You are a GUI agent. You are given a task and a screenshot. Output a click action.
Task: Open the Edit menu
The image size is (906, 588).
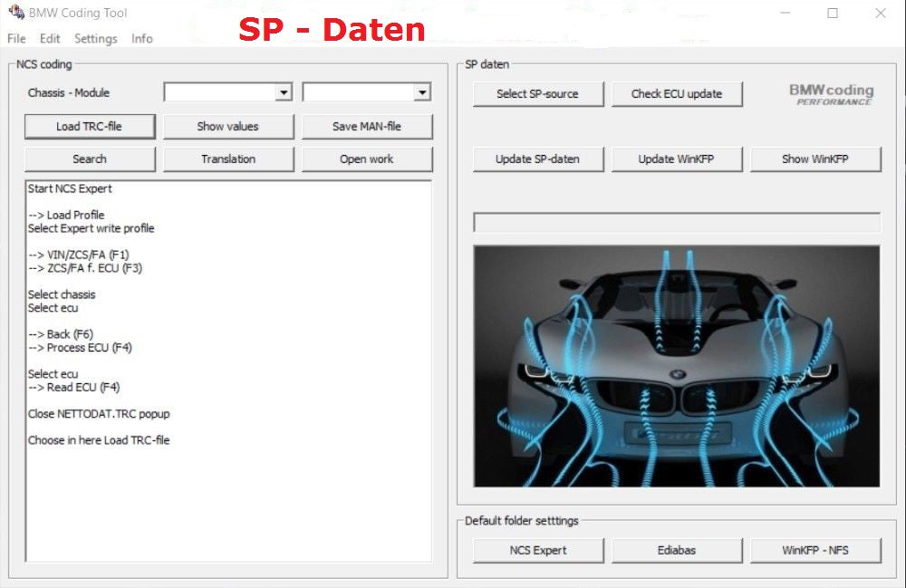point(50,39)
